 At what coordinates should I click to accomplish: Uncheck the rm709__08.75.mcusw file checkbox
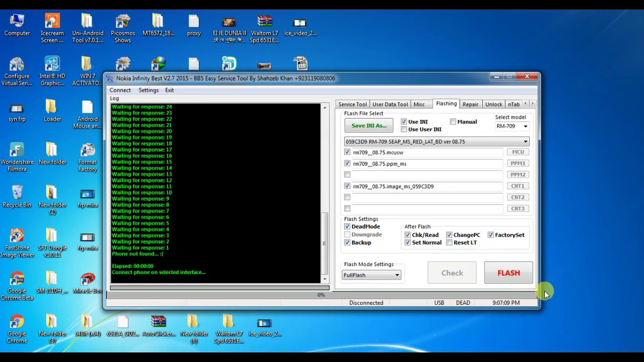pyautogui.click(x=347, y=152)
